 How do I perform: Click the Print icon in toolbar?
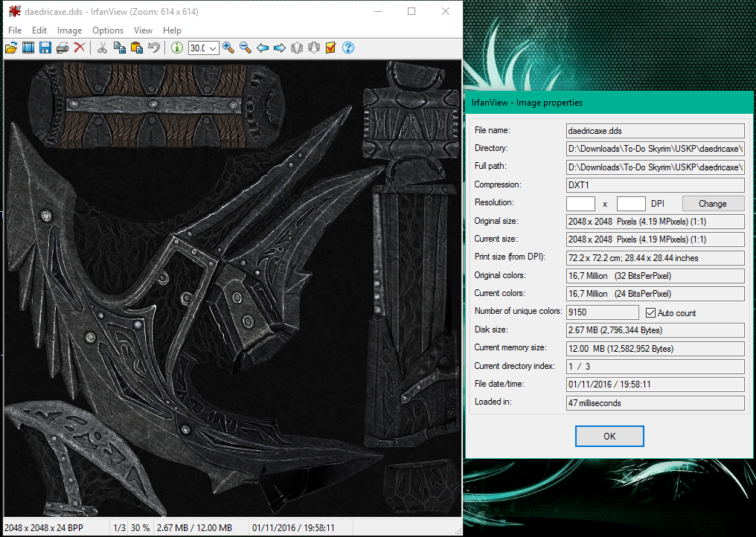pyautogui.click(x=63, y=48)
